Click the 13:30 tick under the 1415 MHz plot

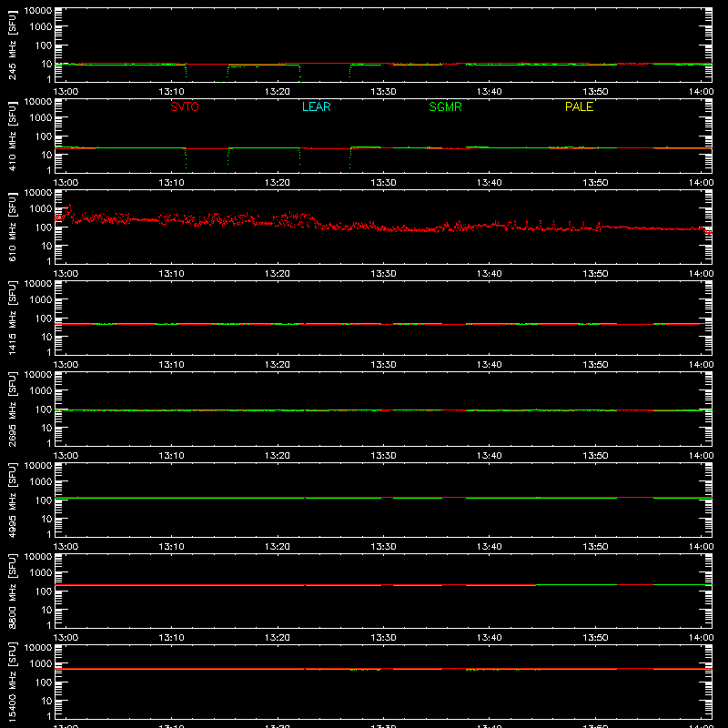pos(383,365)
